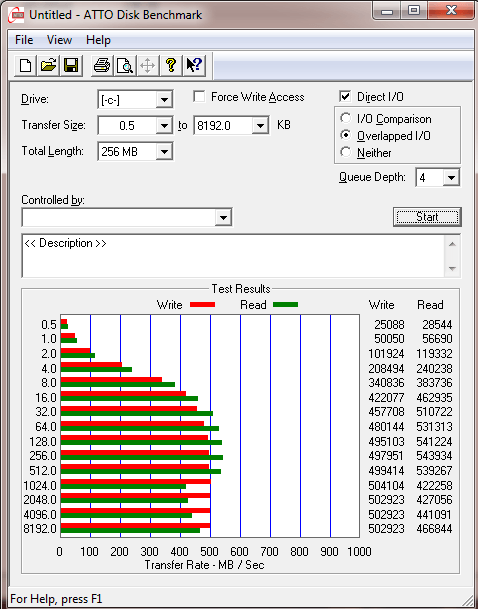Start the benchmark with Start button
This screenshot has height=609, width=478.
(x=427, y=217)
